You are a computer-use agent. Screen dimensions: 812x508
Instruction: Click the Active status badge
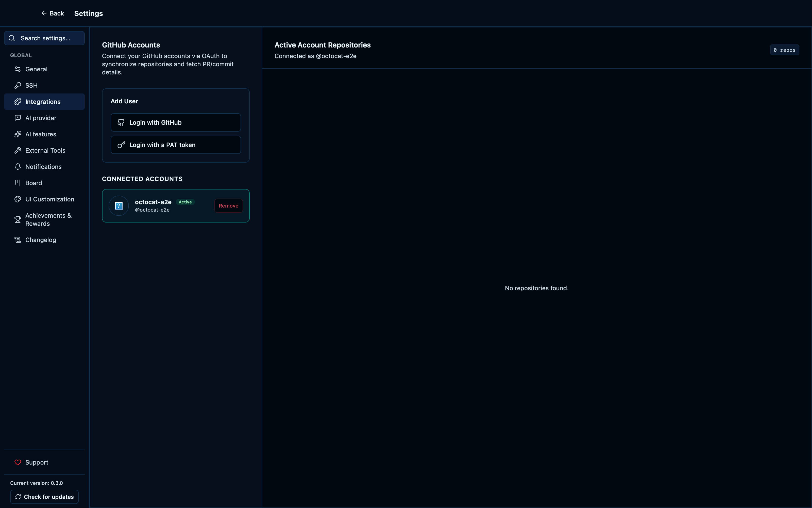[185, 202]
